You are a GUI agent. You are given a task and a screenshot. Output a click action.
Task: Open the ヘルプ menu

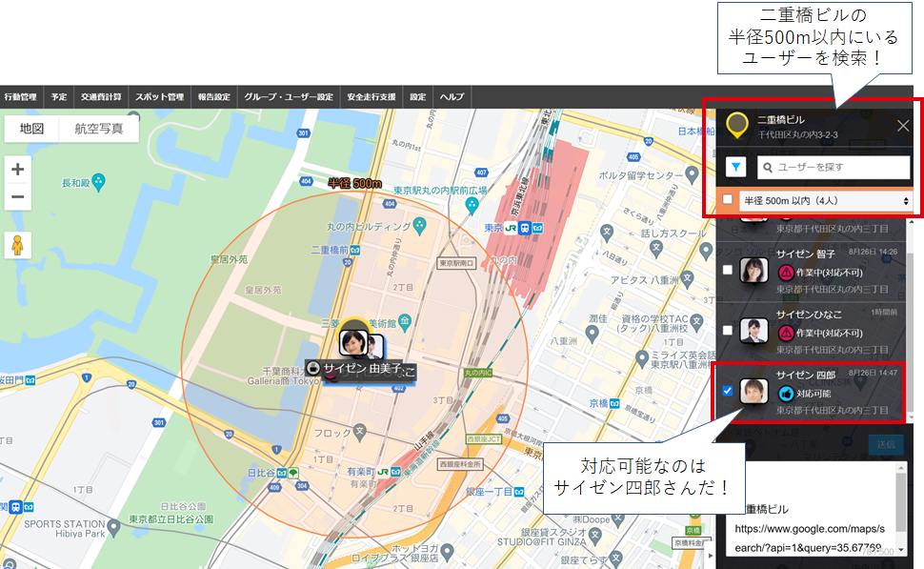click(452, 96)
